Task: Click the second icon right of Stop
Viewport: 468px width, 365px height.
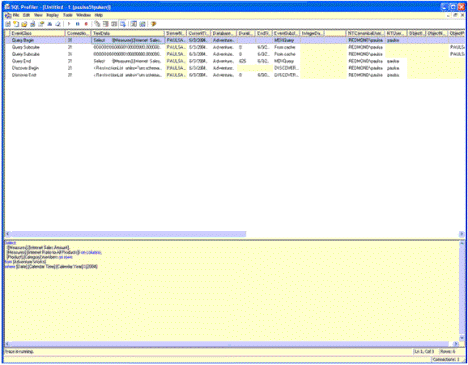Action: 106,24
